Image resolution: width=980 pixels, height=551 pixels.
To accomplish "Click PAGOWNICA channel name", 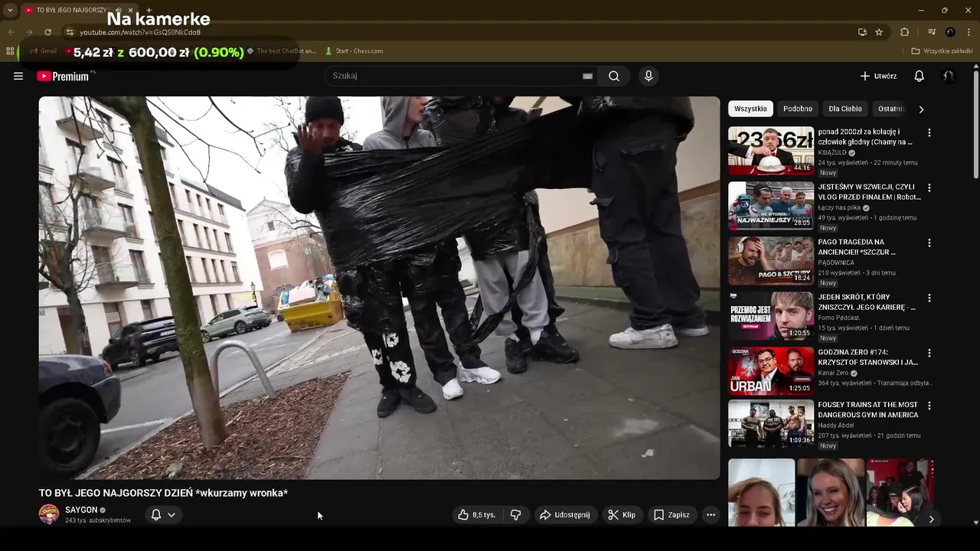I will pos(837,262).
